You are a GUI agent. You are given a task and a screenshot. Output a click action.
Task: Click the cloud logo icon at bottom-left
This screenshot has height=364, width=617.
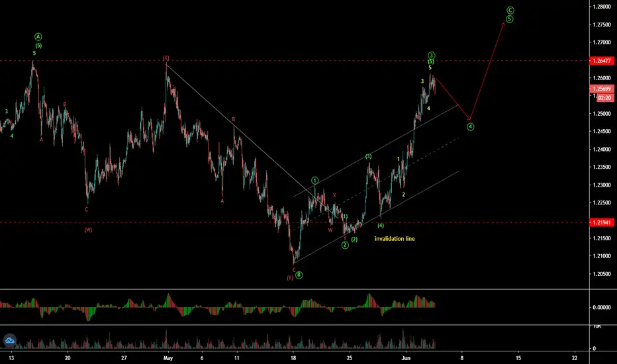(9, 340)
